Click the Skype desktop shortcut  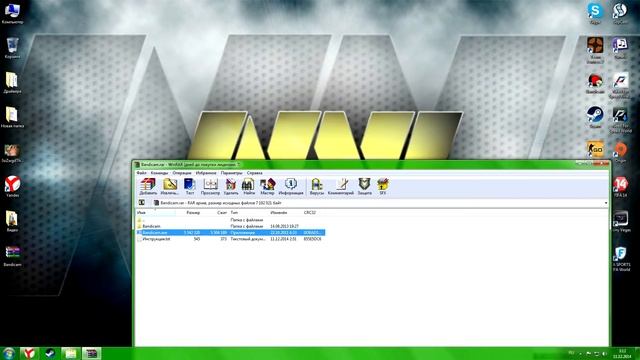point(595,13)
